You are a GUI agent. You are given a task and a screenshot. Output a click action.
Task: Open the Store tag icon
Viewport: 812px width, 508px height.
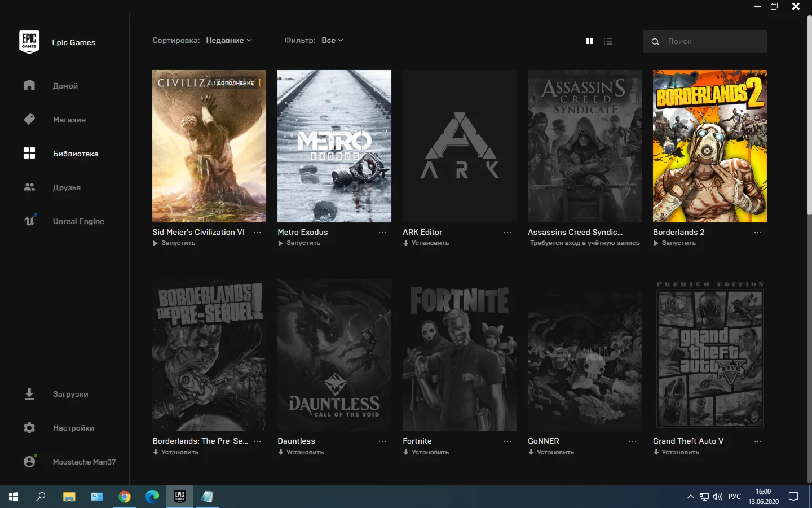pyautogui.click(x=29, y=120)
